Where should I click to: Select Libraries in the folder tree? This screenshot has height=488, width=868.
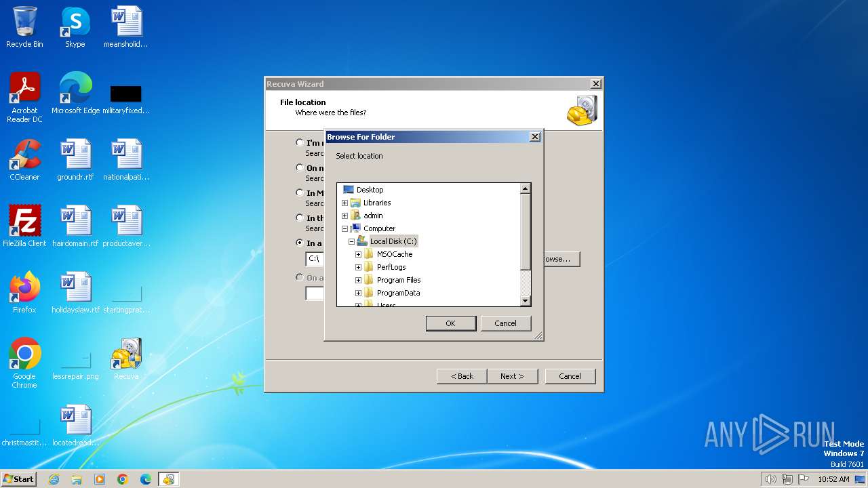click(377, 203)
